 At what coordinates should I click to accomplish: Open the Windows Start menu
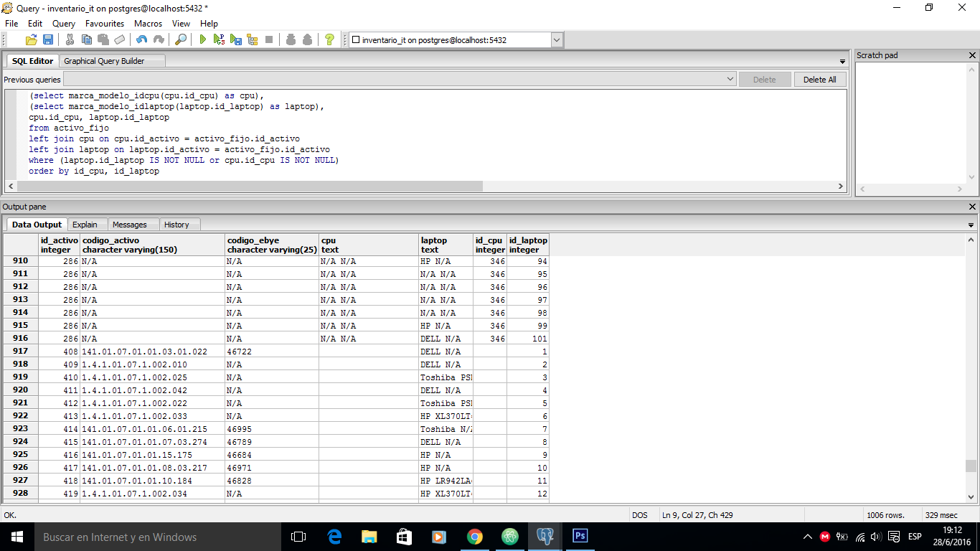17,537
